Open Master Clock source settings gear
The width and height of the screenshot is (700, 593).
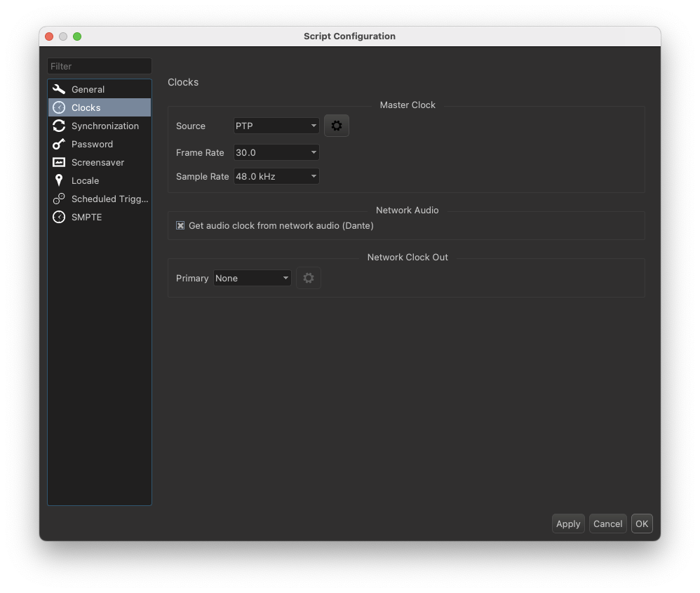(337, 126)
